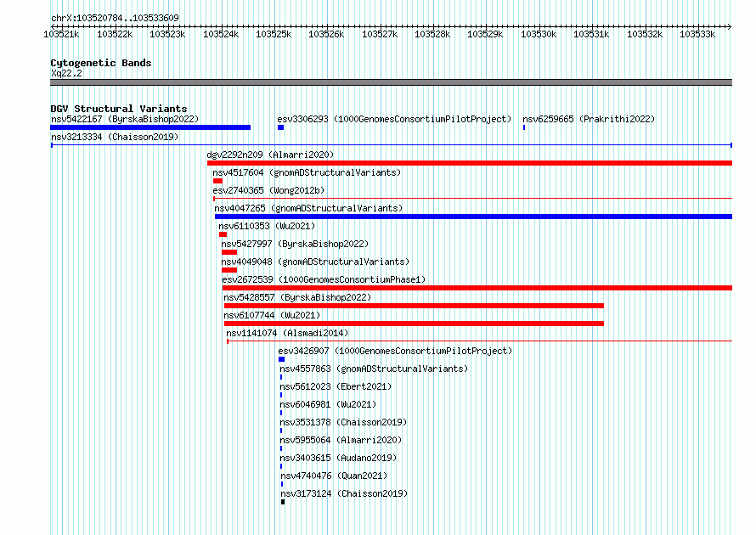Select the blue bar under nsv5422167
Screen dimensions: 756x535
[x=150, y=127]
